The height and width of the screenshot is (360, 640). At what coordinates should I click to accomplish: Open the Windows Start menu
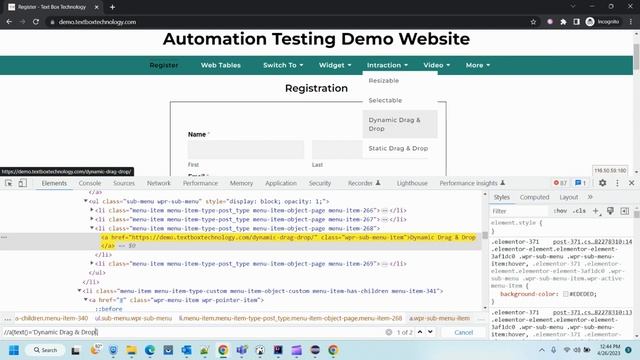[14, 350]
